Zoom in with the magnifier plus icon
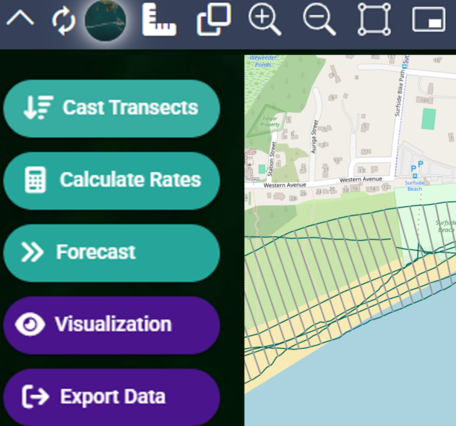The image size is (456, 426). tap(265, 19)
